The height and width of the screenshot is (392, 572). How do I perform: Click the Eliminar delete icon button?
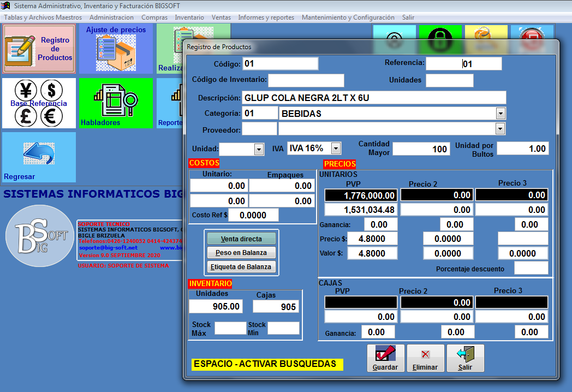[x=425, y=358]
